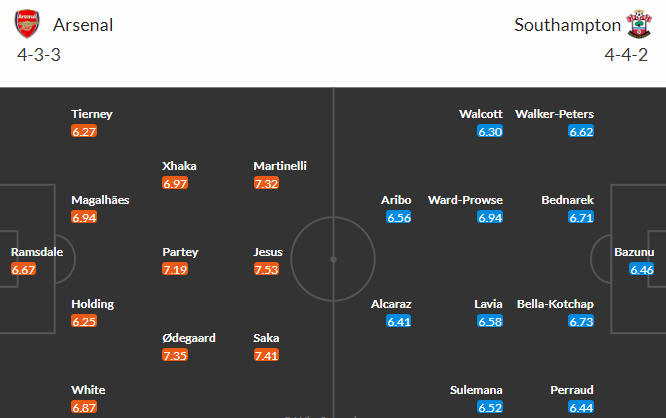Click the Southampton club crest icon
Image resolution: width=666 pixels, height=418 pixels.
(x=639, y=24)
